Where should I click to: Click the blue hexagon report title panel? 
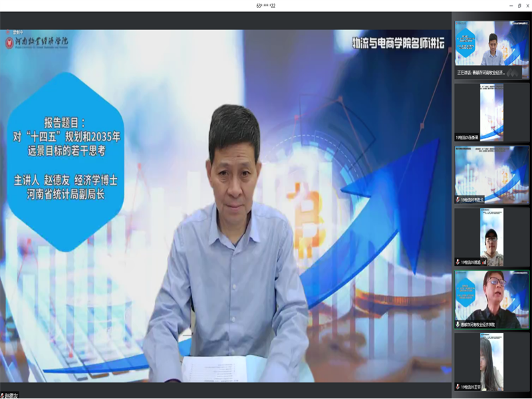tap(65, 161)
